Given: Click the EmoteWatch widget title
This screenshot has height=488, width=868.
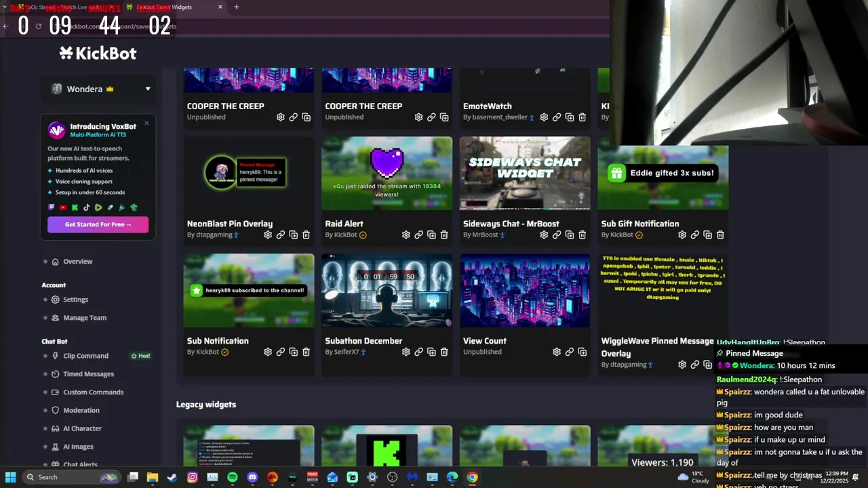Looking at the screenshot, I should coord(488,106).
